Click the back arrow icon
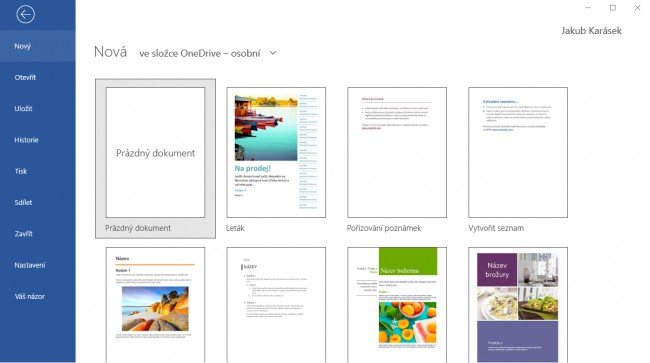Image resolution: width=650 pixels, height=363 pixels. tap(25, 15)
